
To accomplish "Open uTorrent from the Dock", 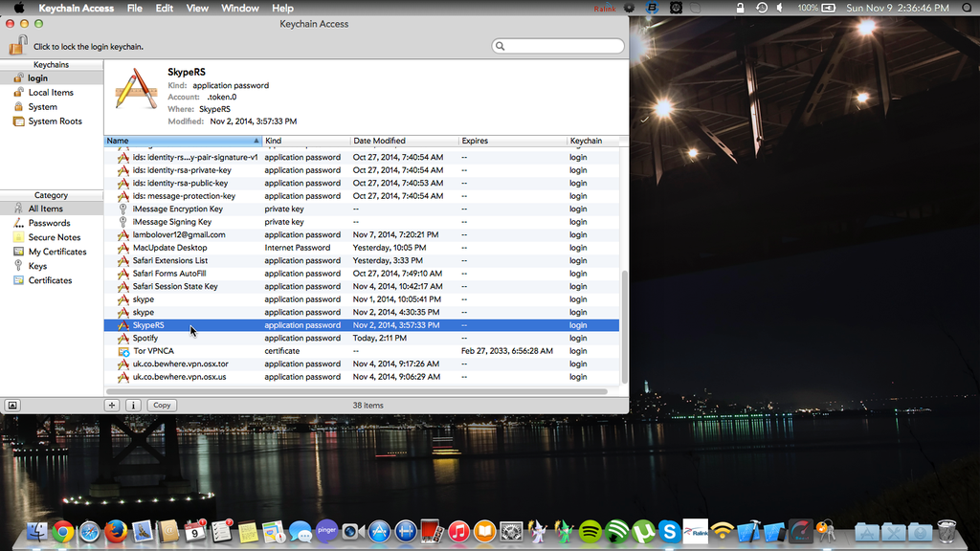I will [x=643, y=532].
